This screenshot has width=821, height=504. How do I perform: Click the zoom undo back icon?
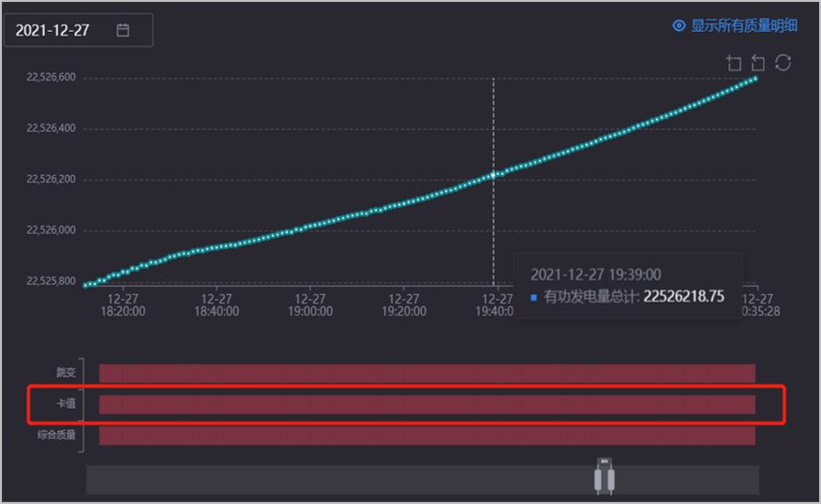(x=758, y=63)
